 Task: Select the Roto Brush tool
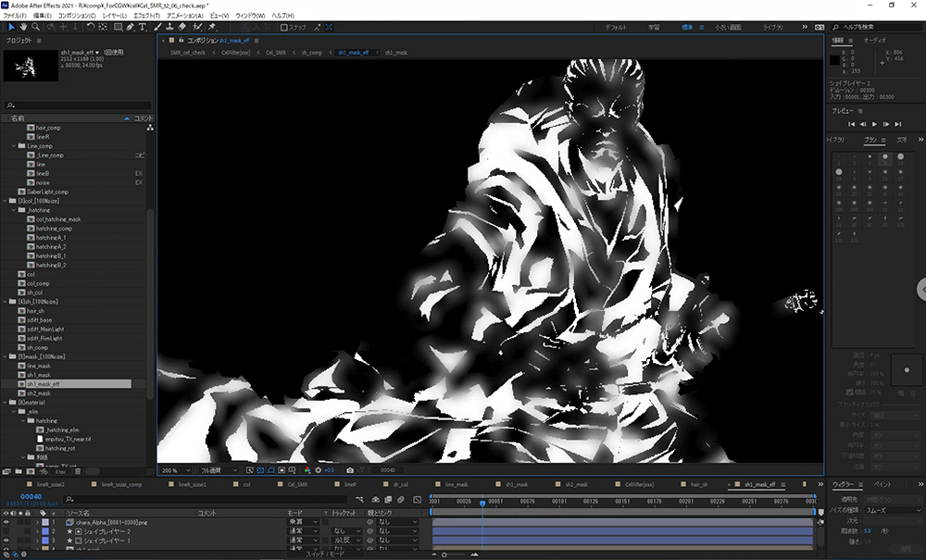click(x=197, y=27)
